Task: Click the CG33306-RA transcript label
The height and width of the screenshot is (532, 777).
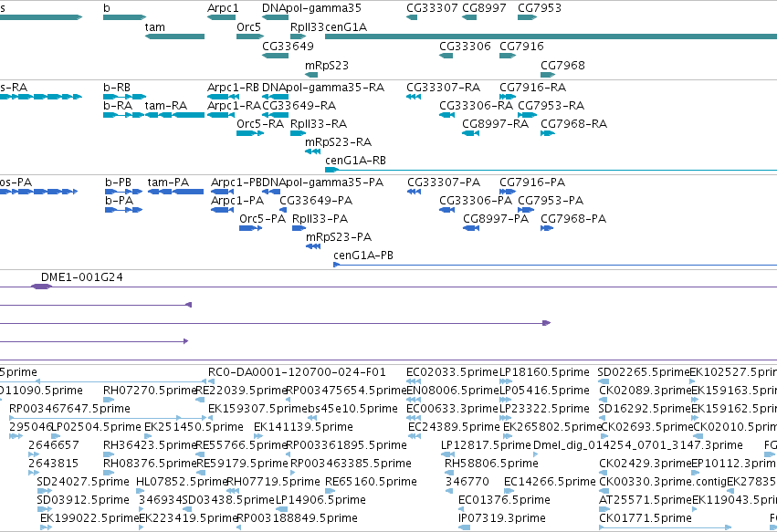Action: pyautogui.click(x=476, y=106)
